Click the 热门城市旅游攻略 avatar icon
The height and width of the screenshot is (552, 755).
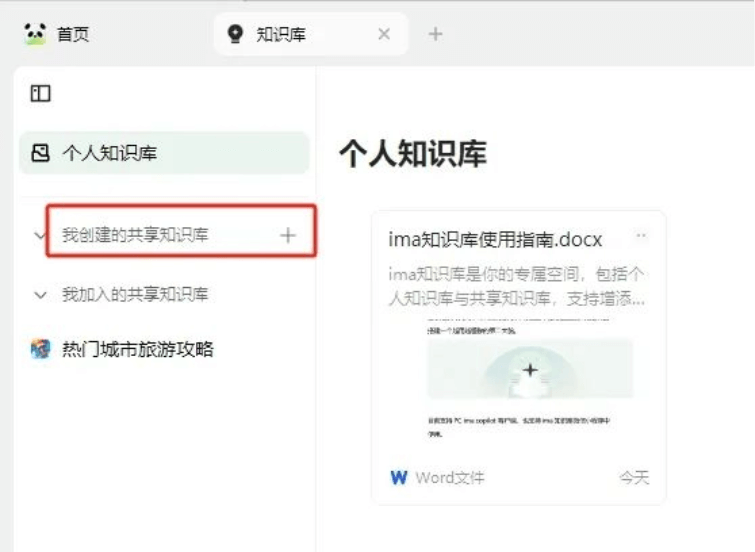40,349
